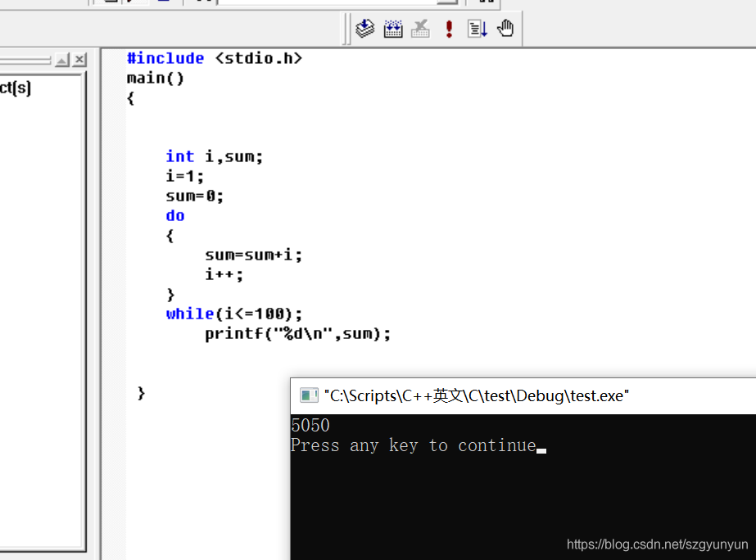
Task: Click the console window icon of test.exe
Action: pos(309,395)
